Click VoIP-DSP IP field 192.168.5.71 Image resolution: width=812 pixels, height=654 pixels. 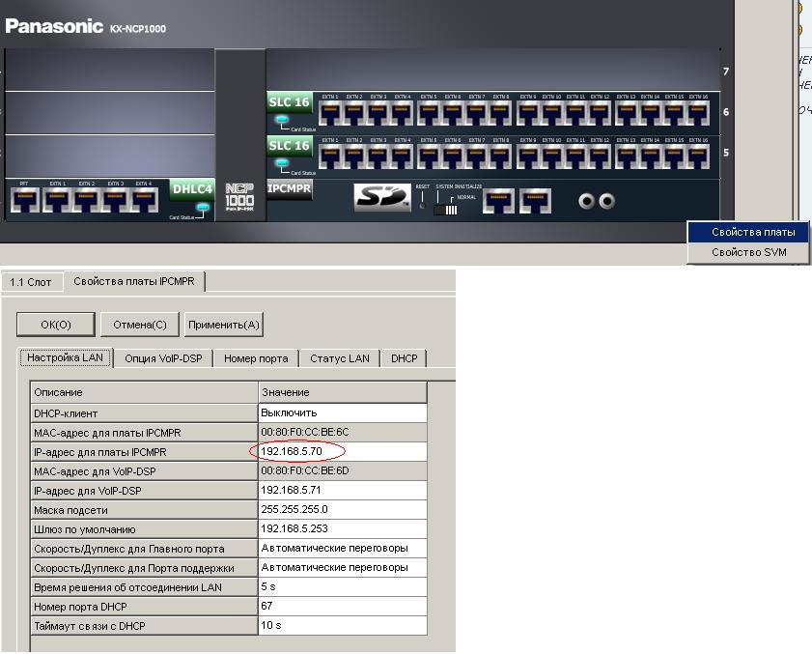343,490
